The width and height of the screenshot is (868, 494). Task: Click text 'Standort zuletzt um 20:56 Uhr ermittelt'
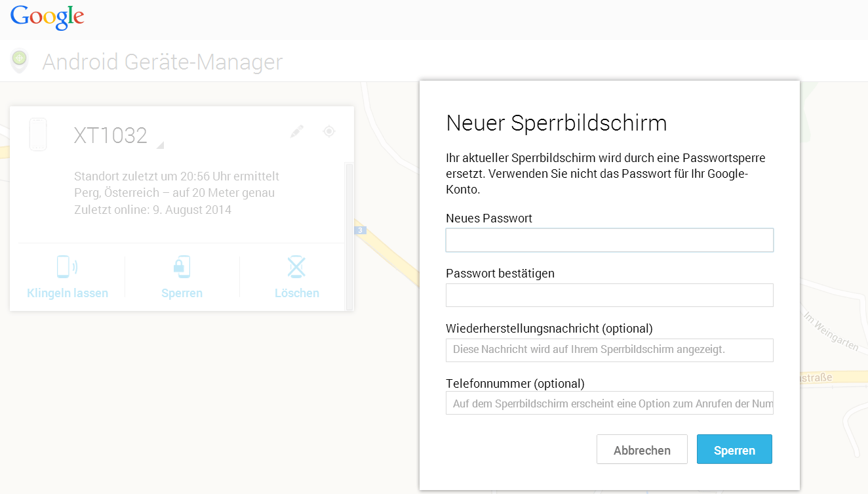(x=177, y=176)
